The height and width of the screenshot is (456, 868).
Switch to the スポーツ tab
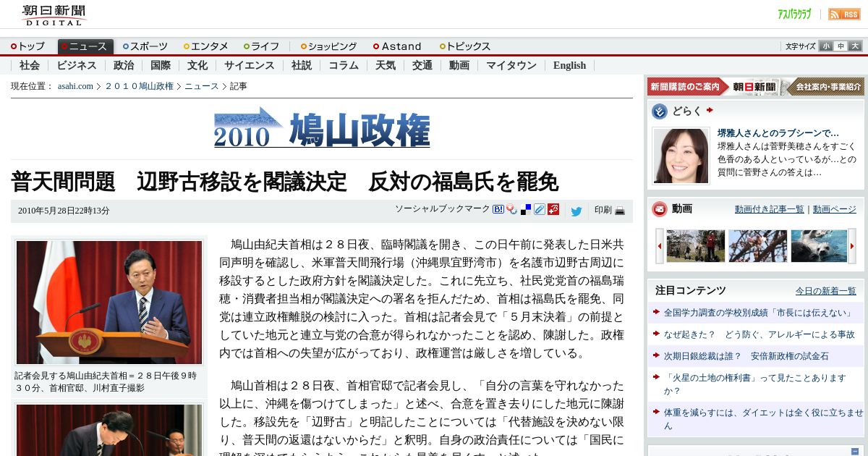145,46
